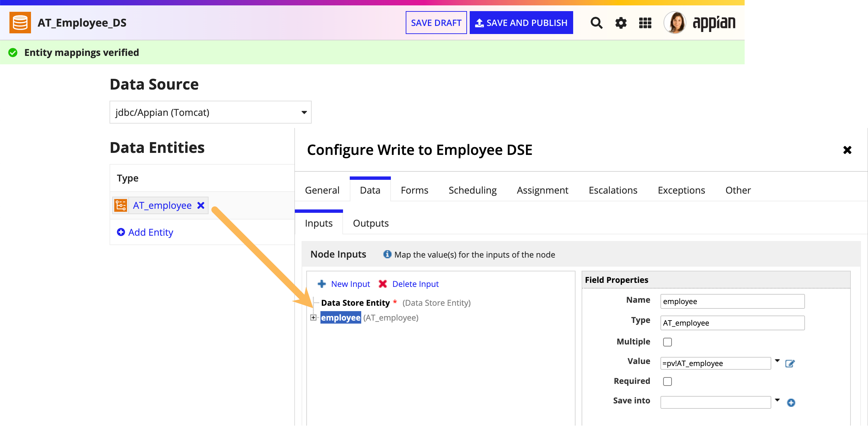This screenshot has width=868, height=431.
Task: Switch to the Scheduling tab
Action: click(472, 190)
